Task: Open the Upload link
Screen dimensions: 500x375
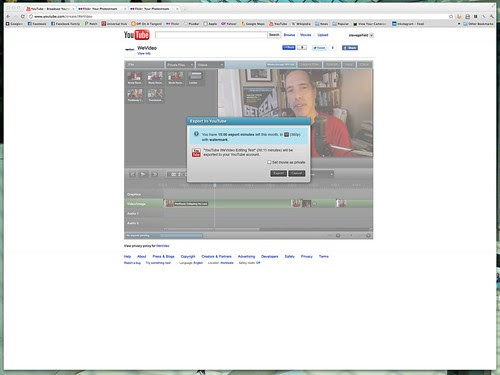Action: click(x=323, y=35)
